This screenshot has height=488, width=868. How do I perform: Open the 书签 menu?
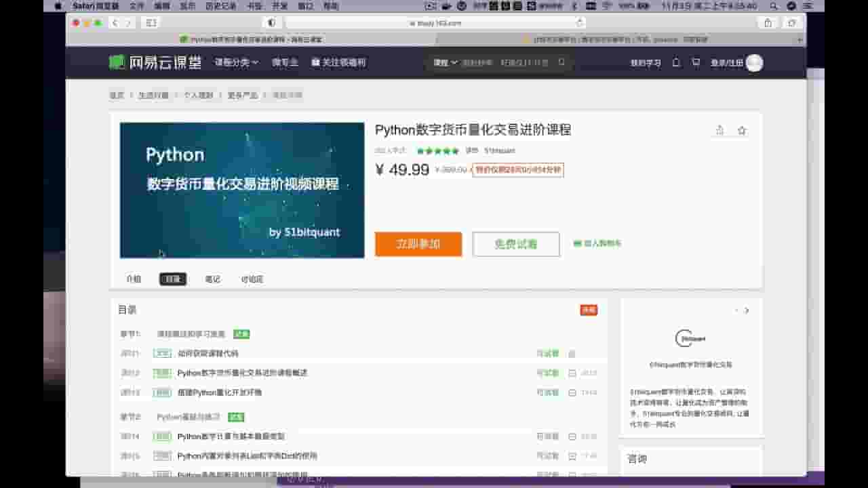coord(254,6)
